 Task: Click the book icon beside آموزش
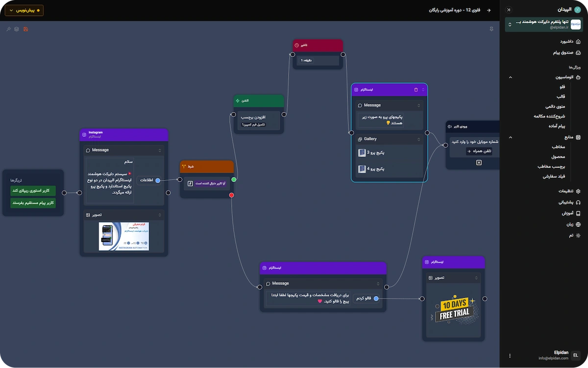coord(578,213)
